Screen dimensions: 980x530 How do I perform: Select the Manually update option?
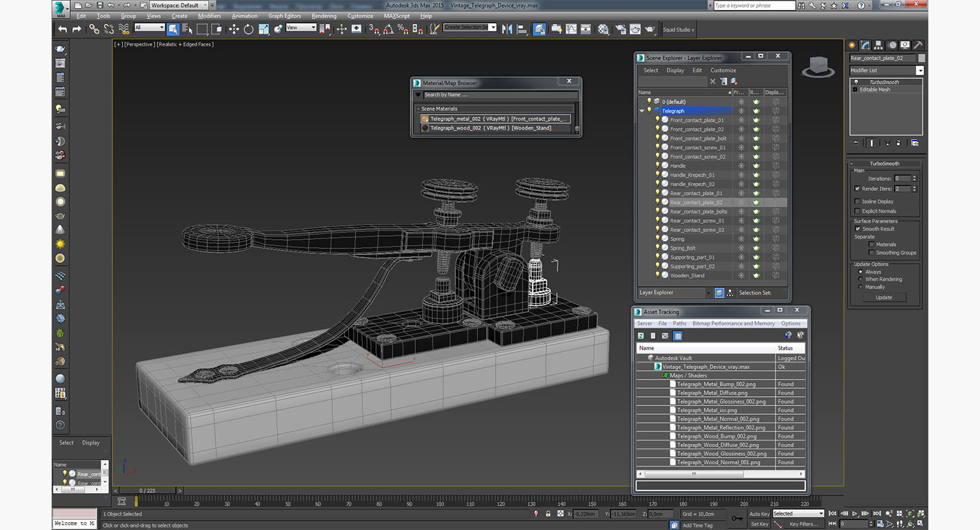(861, 287)
